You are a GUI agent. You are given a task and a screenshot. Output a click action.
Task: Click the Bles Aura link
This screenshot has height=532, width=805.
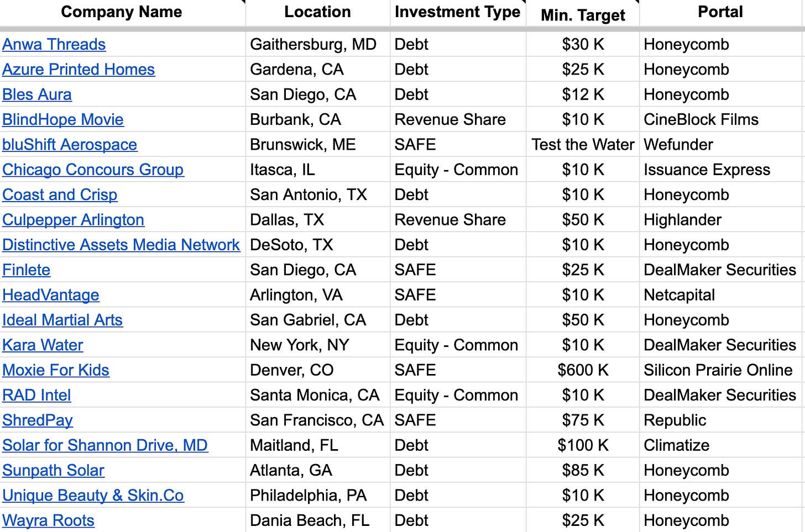click(x=37, y=94)
